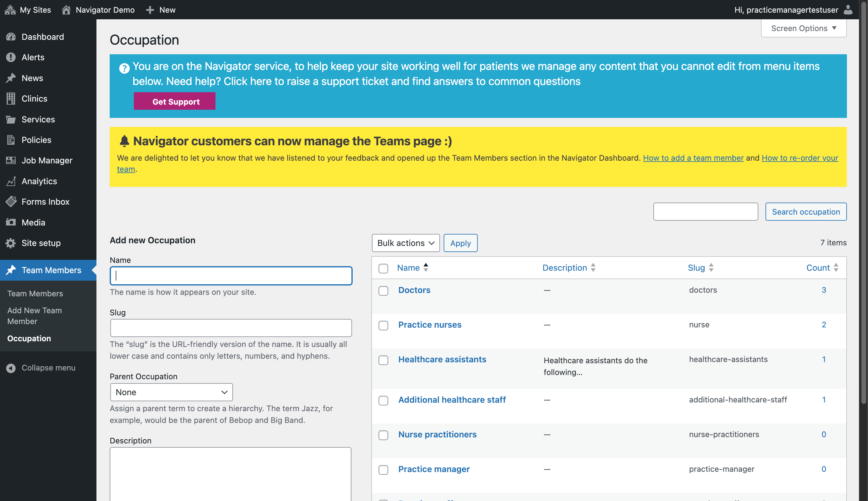The width and height of the screenshot is (868, 501).
Task: Click the Slug input field
Action: click(x=231, y=328)
